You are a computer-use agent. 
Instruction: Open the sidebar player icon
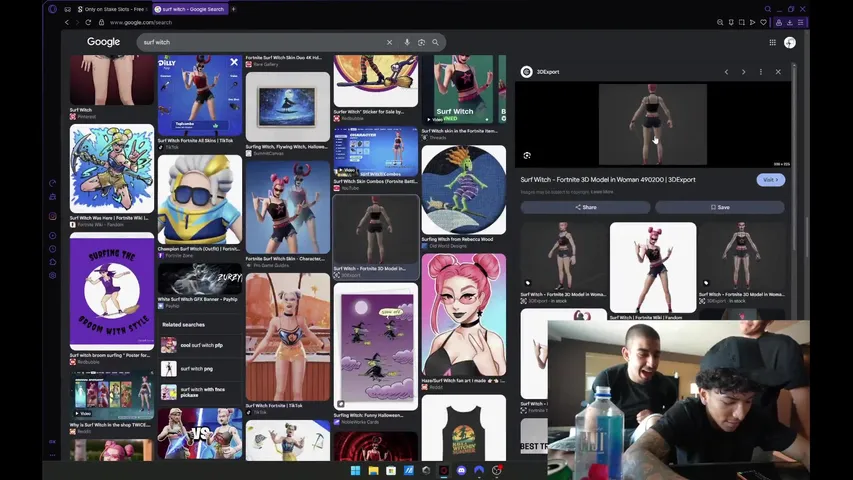(x=53, y=236)
